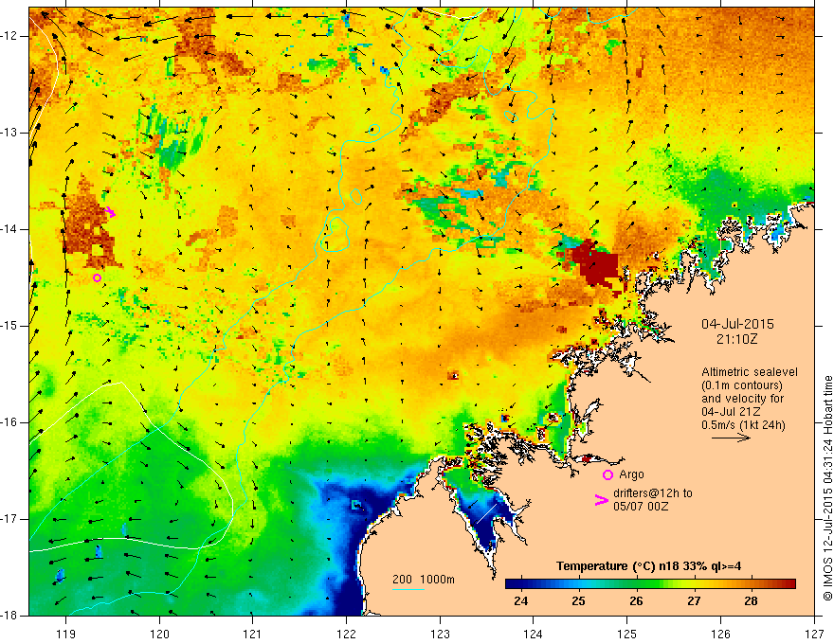Viewport: 834px width, 644px height.
Task: Click the 'Argo' legend label
Action: coord(631,474)
